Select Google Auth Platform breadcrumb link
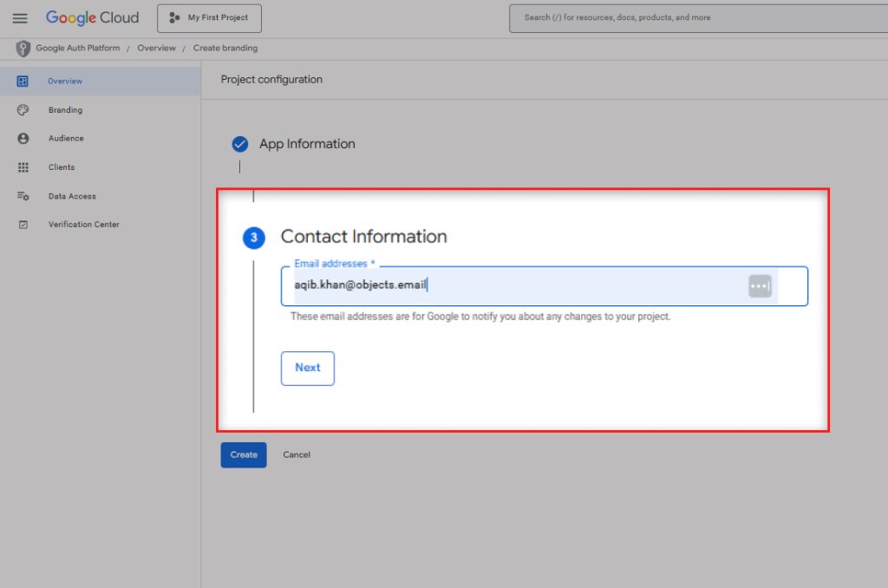The width and height of the screenshot is (888, 588). [78, 49]
